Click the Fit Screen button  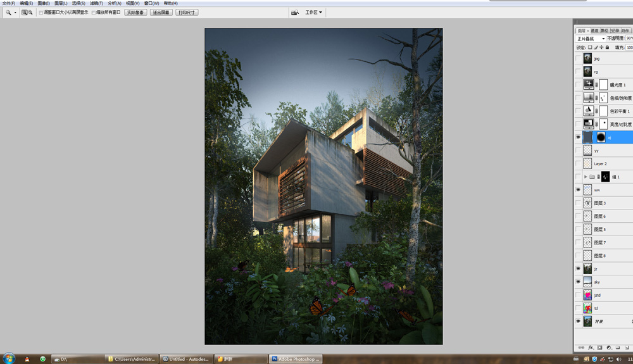click(161, 12)
